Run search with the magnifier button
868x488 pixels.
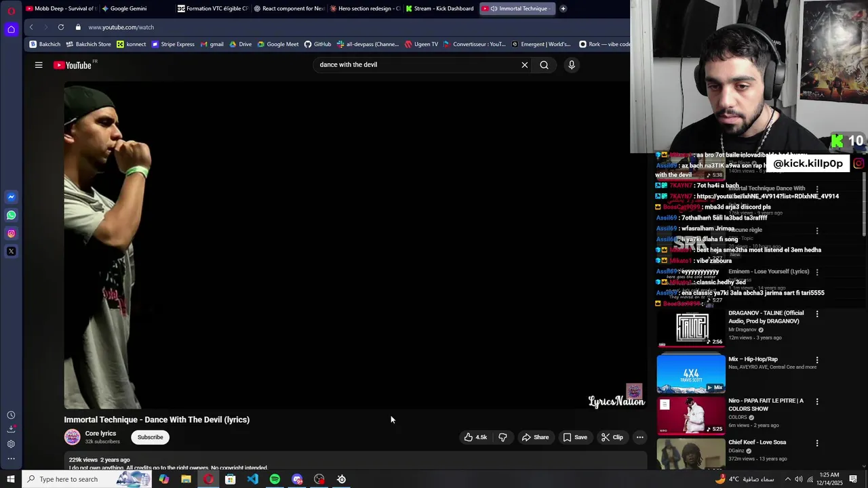click(544, 65)
